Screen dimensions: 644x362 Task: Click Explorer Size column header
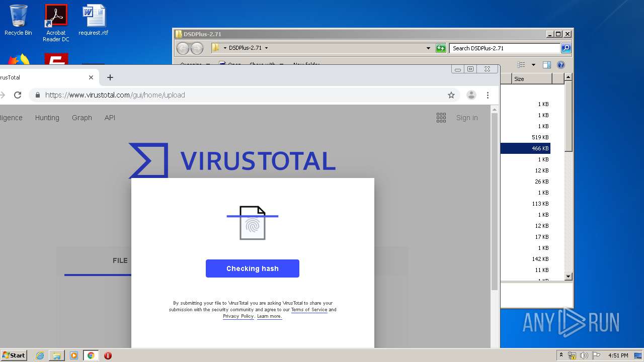532,79
